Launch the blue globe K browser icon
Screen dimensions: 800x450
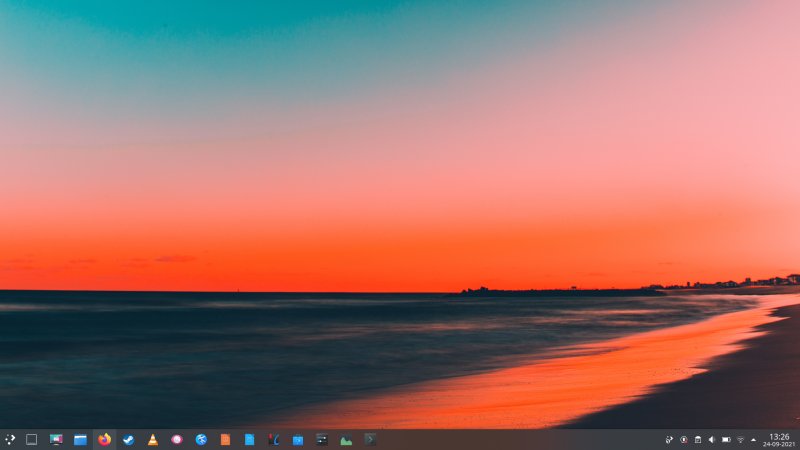(x=201, y=439)
